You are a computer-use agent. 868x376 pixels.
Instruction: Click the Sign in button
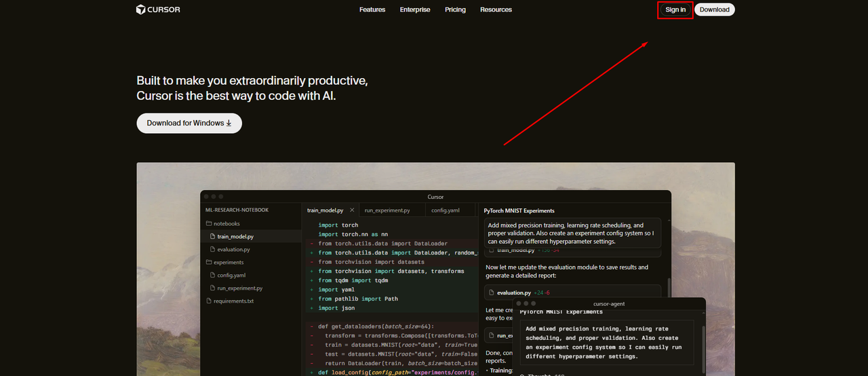[x=675, y=10]
